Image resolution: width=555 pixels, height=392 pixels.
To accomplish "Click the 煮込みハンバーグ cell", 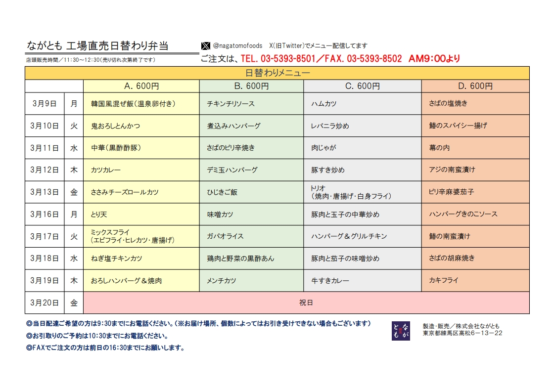I will (x=251, y=126).
